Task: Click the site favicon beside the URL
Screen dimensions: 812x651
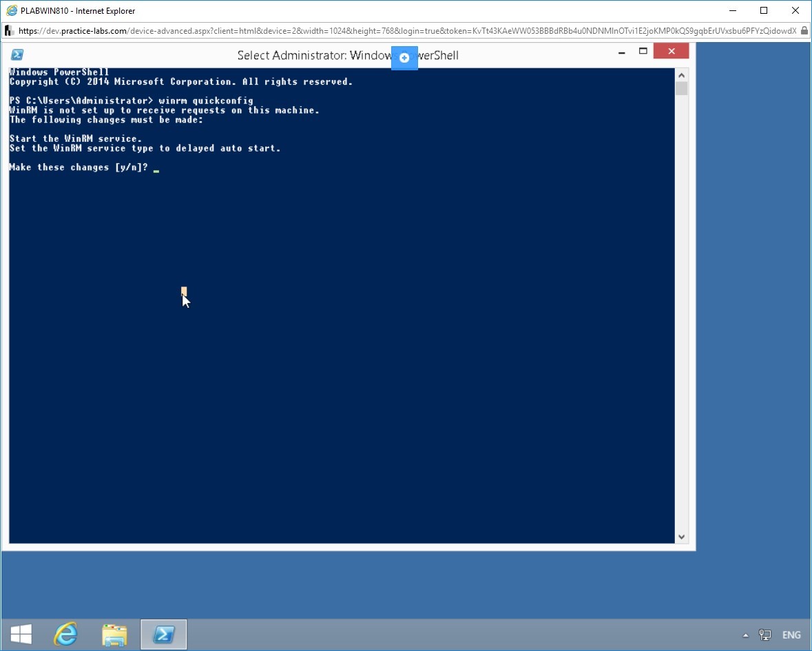Action: click(x=10, y=31)
